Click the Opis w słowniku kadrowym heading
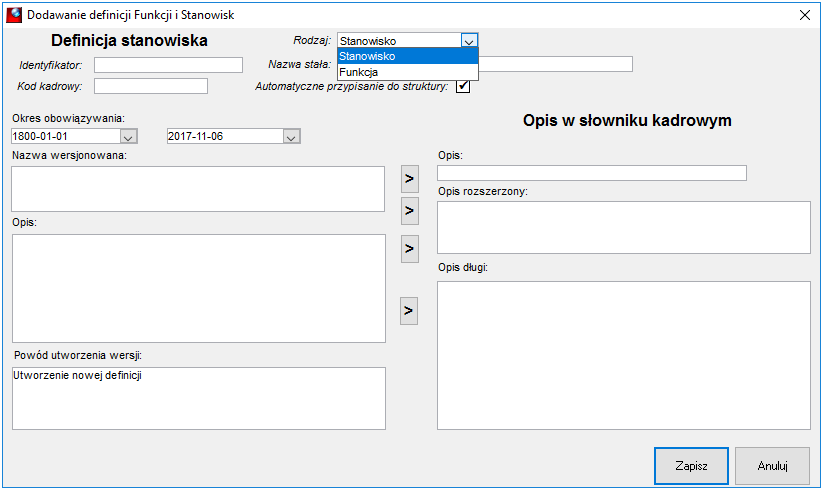This screenshot has height=489, width=822. click(627, 121)
